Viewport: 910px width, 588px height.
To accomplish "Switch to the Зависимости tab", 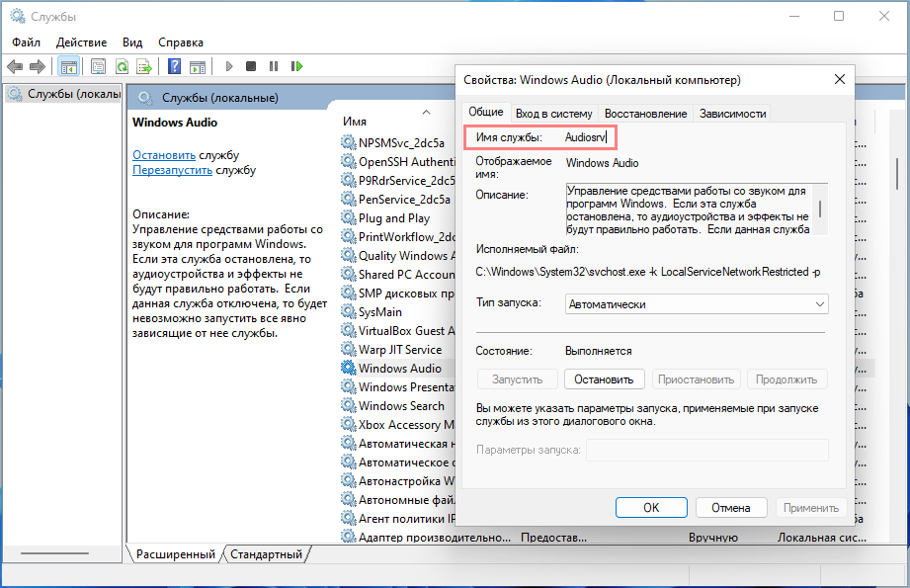I will [732, 114].
